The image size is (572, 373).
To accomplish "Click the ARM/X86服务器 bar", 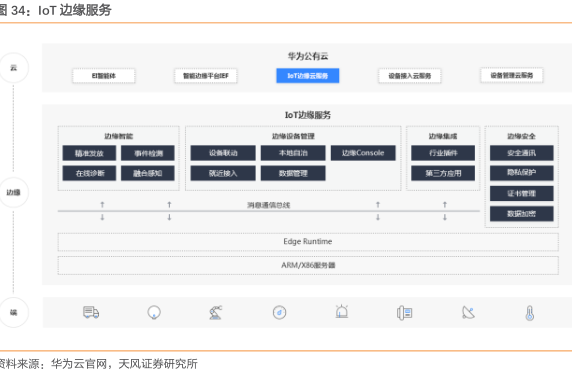I will coord(308,265).
